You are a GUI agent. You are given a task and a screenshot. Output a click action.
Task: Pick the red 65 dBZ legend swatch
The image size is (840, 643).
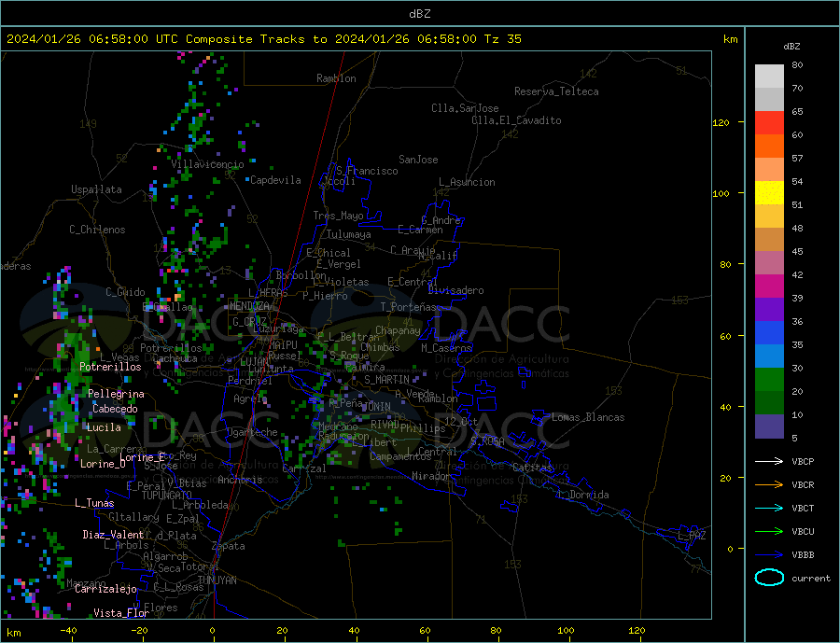(x=769, y=122)
